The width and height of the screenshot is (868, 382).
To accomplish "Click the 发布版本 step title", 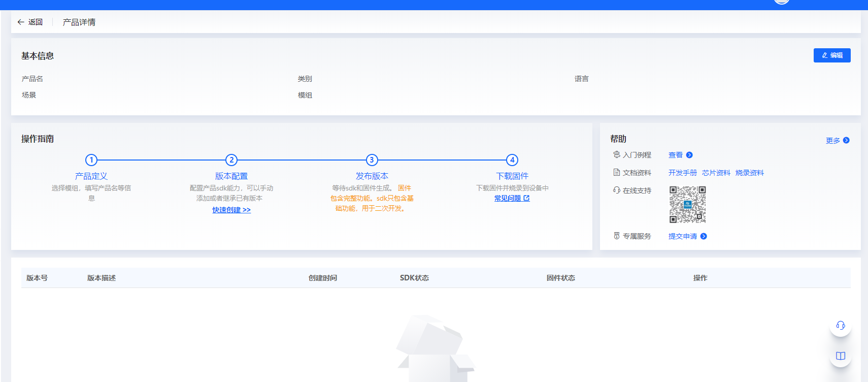I will click(x=372, y=176).
